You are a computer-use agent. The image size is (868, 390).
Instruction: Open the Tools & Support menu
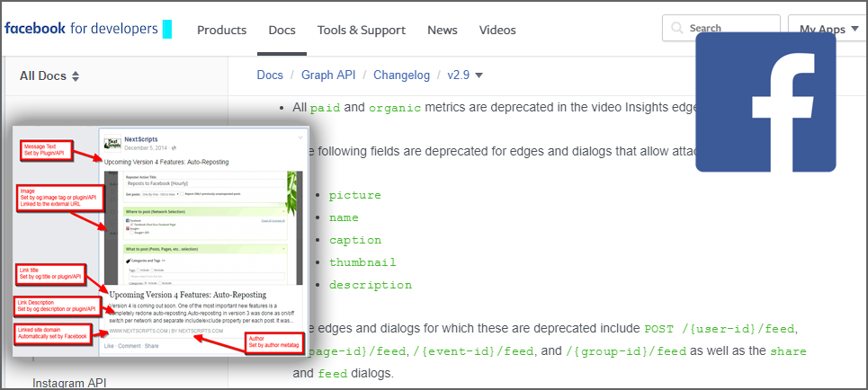coord(362,30)
